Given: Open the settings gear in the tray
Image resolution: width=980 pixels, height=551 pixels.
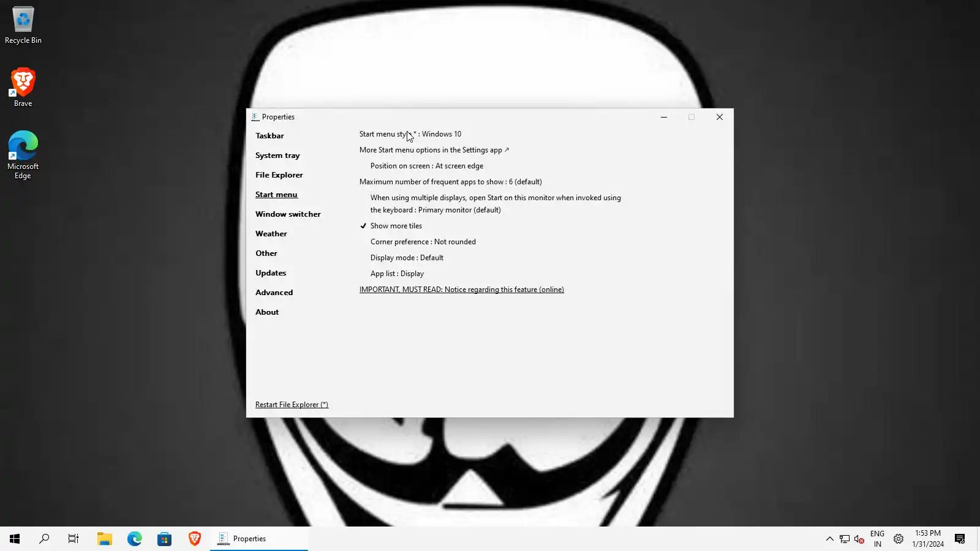Looking at the screenshot, I should point(898,539).
